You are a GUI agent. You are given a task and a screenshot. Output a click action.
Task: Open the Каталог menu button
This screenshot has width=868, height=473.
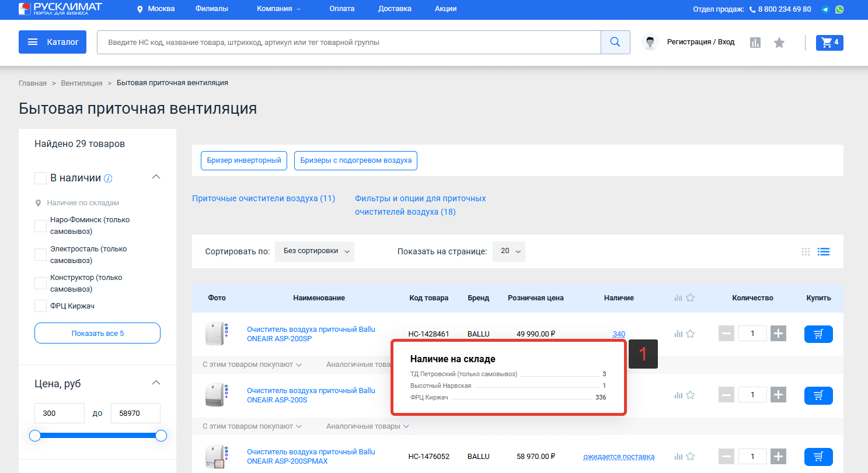(x=53, y=42)
